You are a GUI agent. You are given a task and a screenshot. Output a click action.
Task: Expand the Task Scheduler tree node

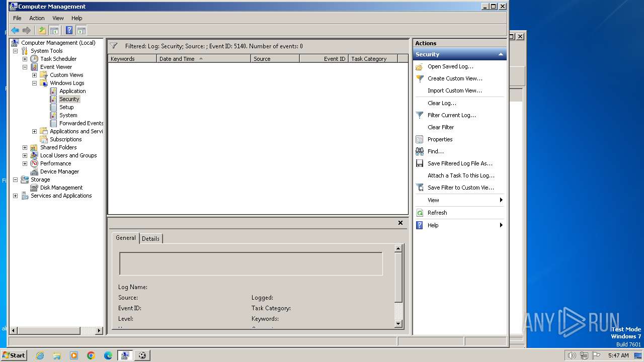(x=25, y=59)
